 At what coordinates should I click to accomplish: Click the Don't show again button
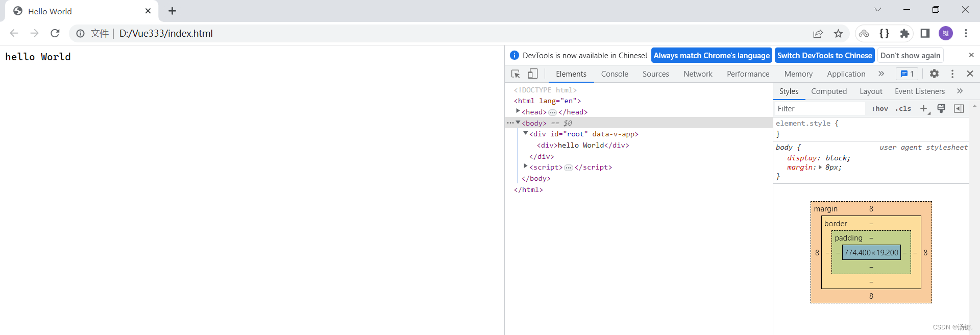point(911,56)
